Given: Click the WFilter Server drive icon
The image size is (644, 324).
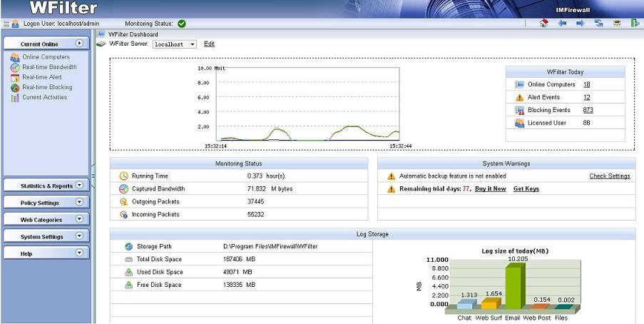Looking at the screenshot, I should pos(101,44).
